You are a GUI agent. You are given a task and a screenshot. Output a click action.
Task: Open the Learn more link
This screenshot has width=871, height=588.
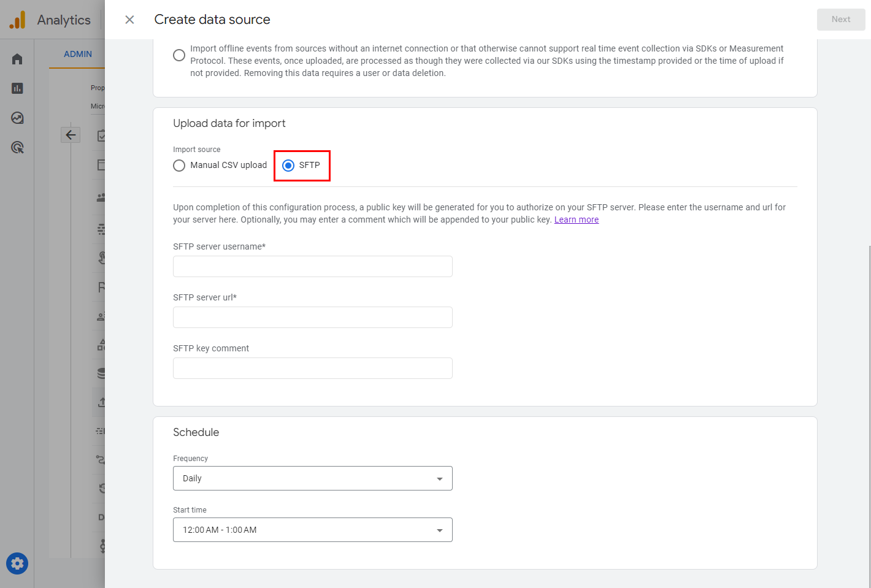point(576,220)
